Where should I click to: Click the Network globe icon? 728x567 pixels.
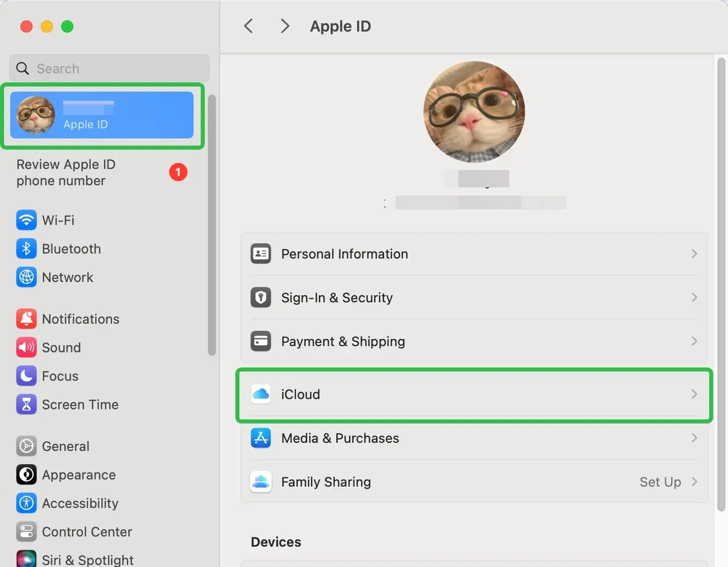pyautogui.click(x=26, y=277)
